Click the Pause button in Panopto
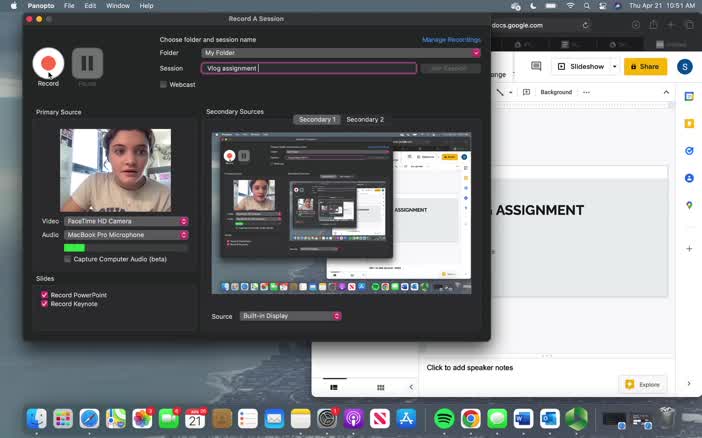702x438 pixels. (87, 63)
